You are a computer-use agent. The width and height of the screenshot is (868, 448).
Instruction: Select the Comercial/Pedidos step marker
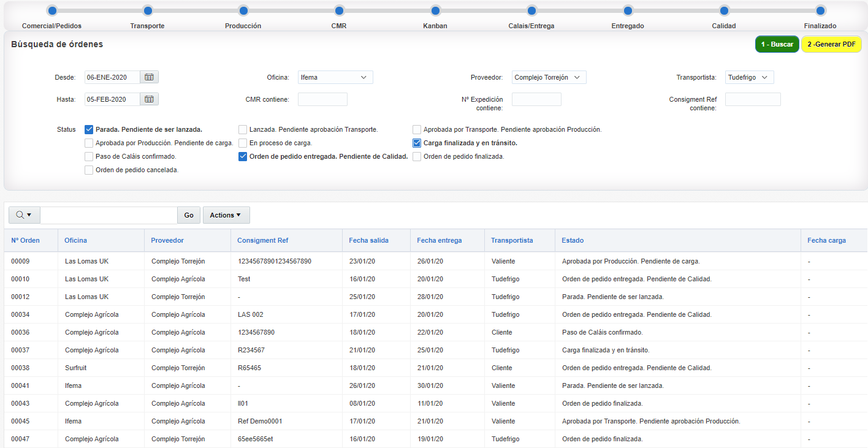point(51,10)
